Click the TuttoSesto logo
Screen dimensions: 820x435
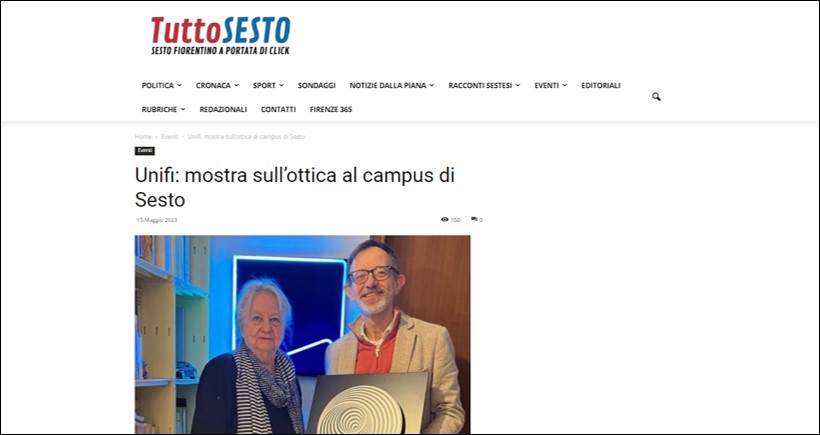pyautogui.click(x=220, y=36)
